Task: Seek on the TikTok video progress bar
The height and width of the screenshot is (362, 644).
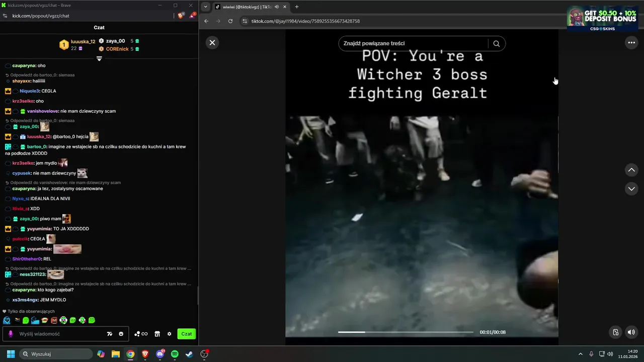Action: click(406, 332)
